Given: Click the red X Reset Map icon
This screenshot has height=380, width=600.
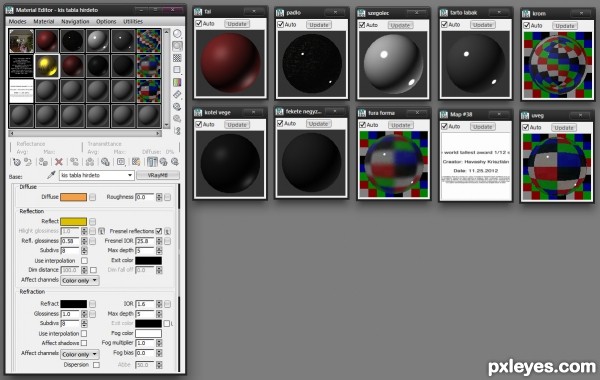Looking at the screenshot, I should point(59,162).
